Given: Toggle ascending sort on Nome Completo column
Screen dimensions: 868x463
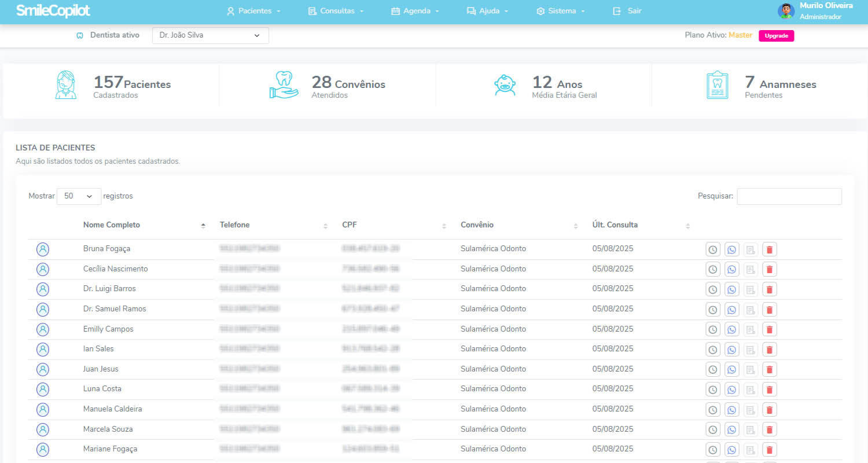Looking at the screenshot, I should 204,225.
